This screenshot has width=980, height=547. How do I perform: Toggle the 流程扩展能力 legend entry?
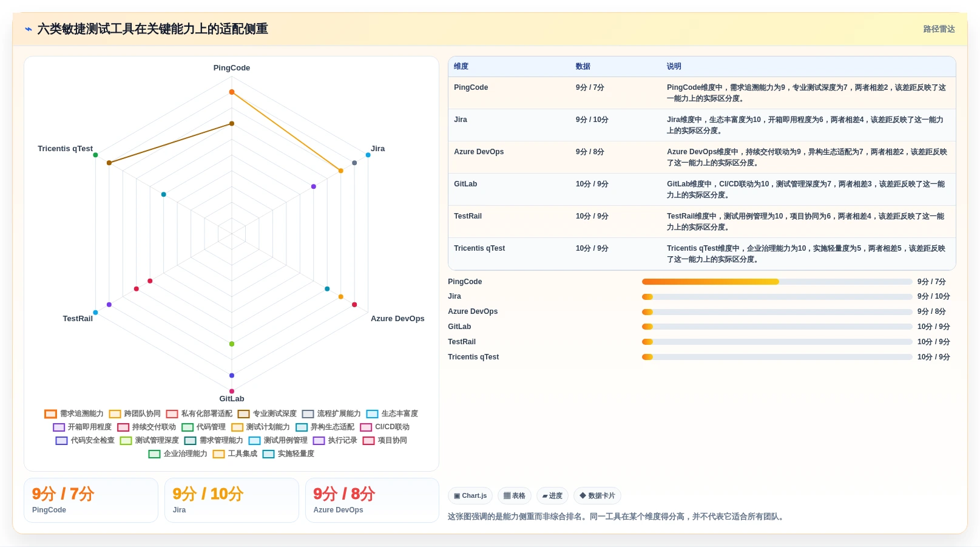tap(331, 413)
